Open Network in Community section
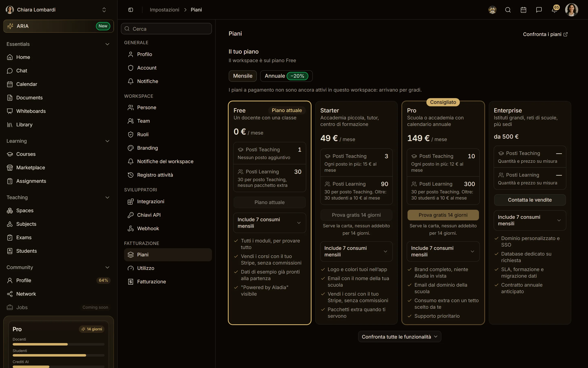This screenshot has height=368, width=588. [59, 294]
